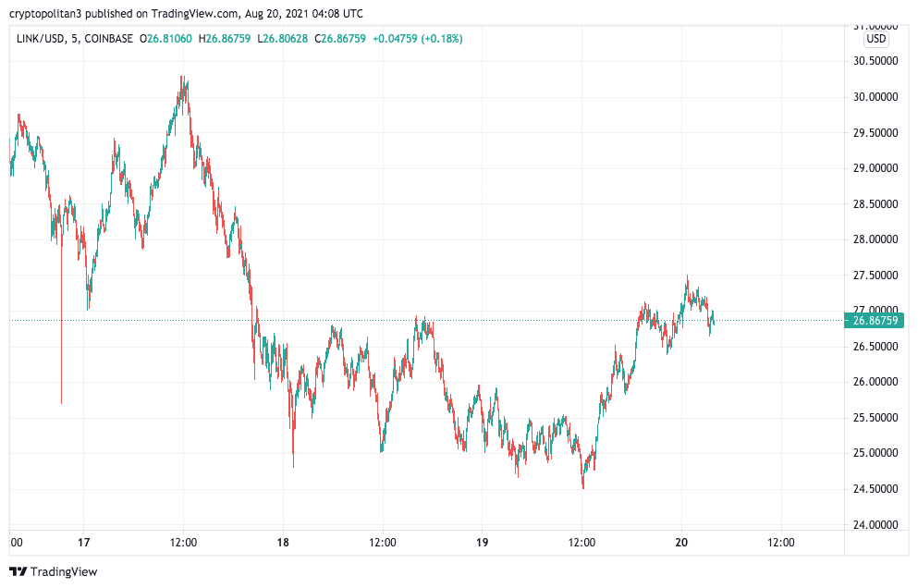Click the open value O26.81060

click(x=165, y=39)
